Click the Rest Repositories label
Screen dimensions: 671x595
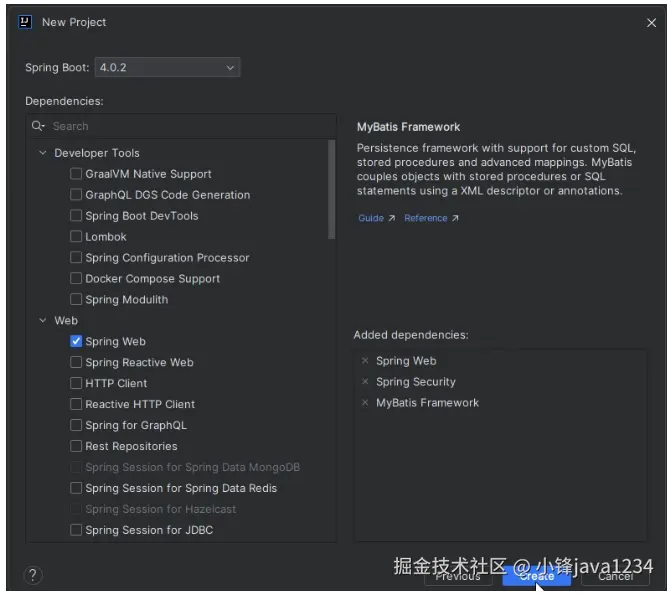coord(131,446)
